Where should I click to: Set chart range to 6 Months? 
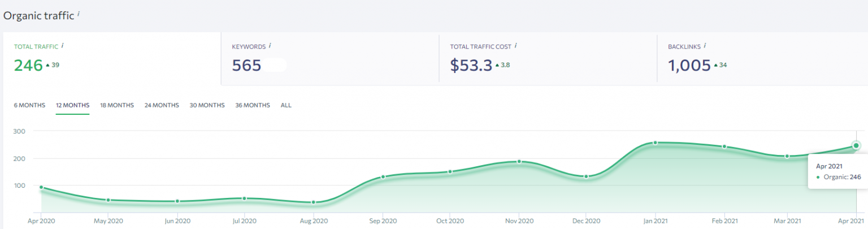coord(29,105)
